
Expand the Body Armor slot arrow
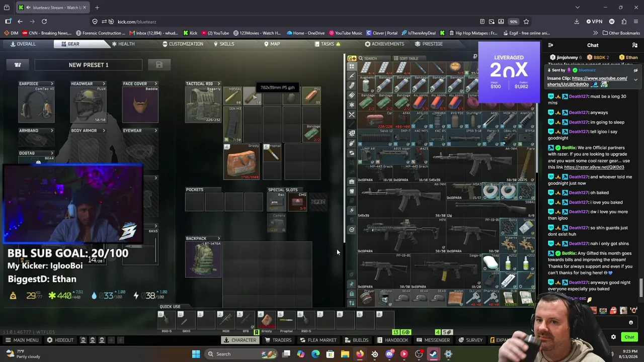pyautogui.click(x=104, y=131)
